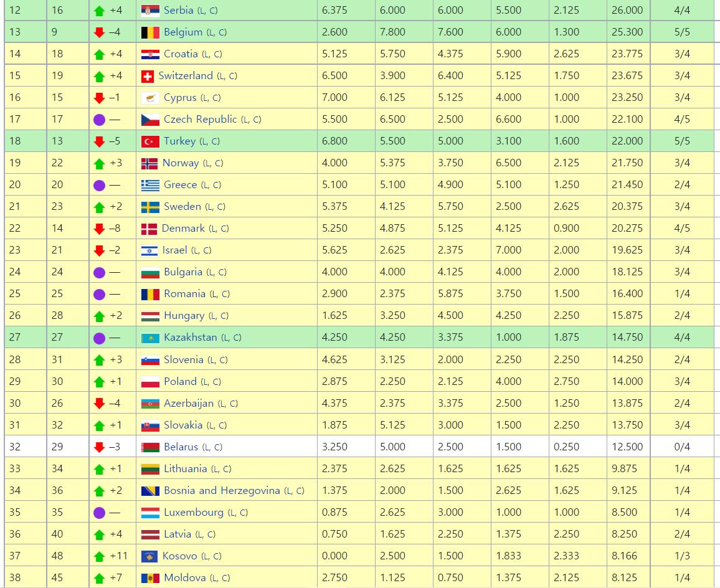Click the Romania flag icon
The height and width of the screenshot is (588, 720).
(150, 295)
